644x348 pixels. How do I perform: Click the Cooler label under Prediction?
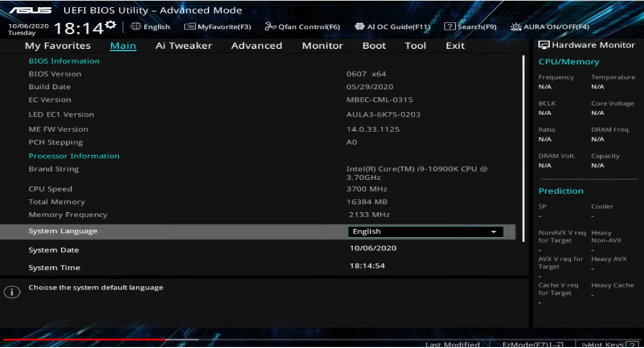pyautogui.click(x=601, y=207)
